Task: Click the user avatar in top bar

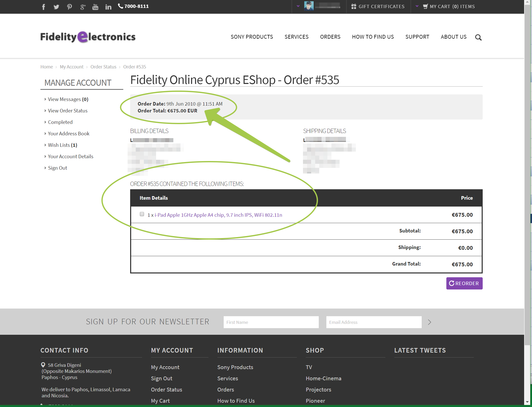Action: [x=309, y=6]
